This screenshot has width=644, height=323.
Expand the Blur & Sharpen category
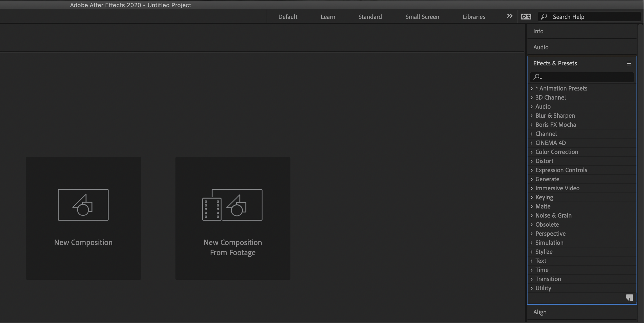(532, 116)
